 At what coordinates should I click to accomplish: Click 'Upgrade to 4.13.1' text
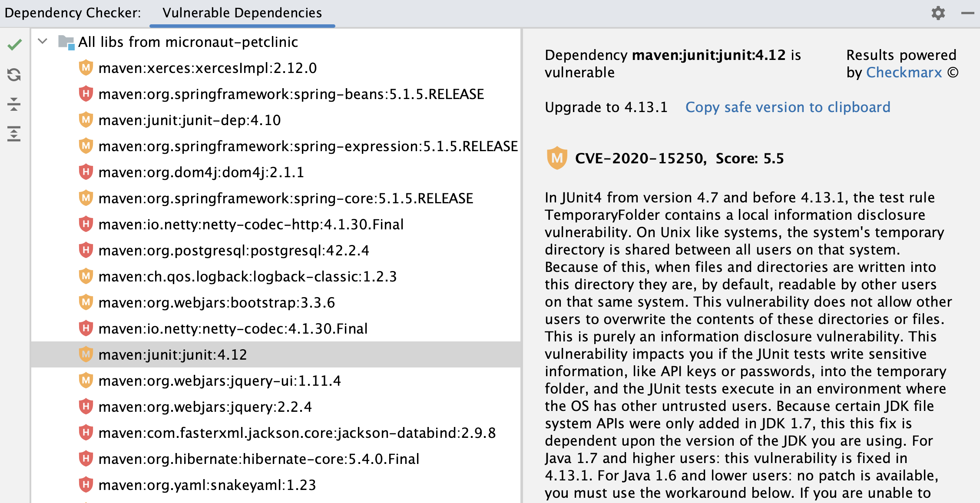pyautogui.click(x=606, y=107)
